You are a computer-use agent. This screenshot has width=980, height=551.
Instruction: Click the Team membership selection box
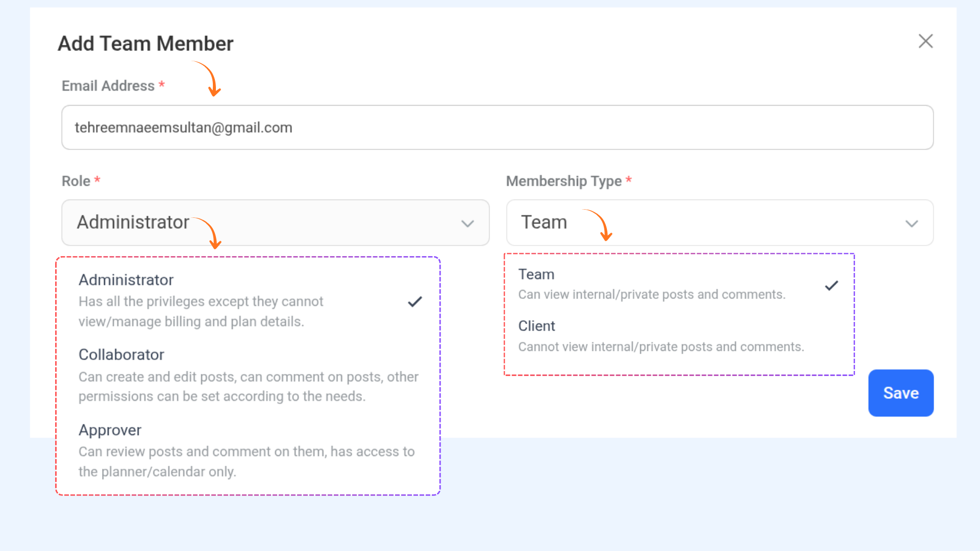tap(720, 222)
